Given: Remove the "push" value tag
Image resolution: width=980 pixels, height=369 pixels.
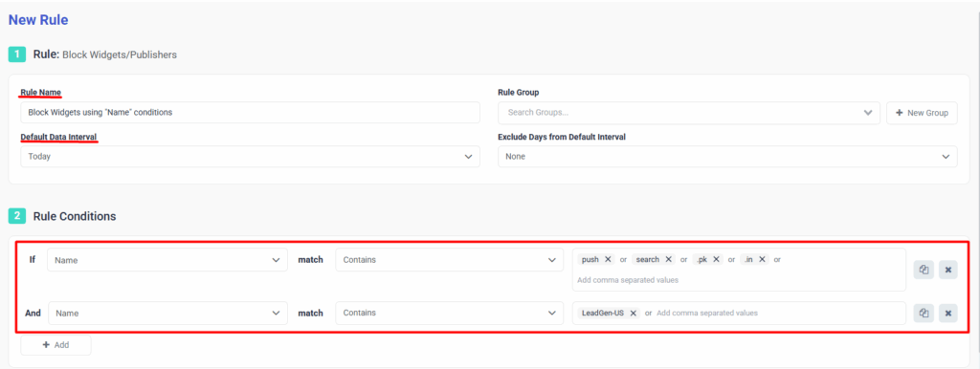Looking at the screenshot, I should click(x=608, y=259).
